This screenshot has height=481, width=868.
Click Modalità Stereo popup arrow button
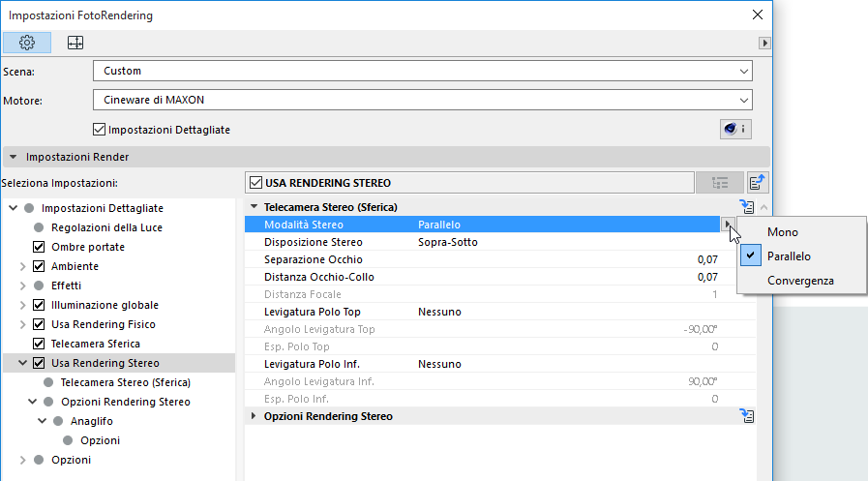click(x=728, y=225)
